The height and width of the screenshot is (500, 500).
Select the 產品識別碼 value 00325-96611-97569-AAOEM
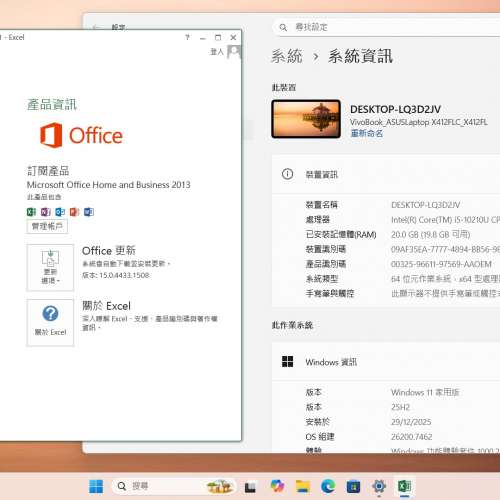click(441, 264)
